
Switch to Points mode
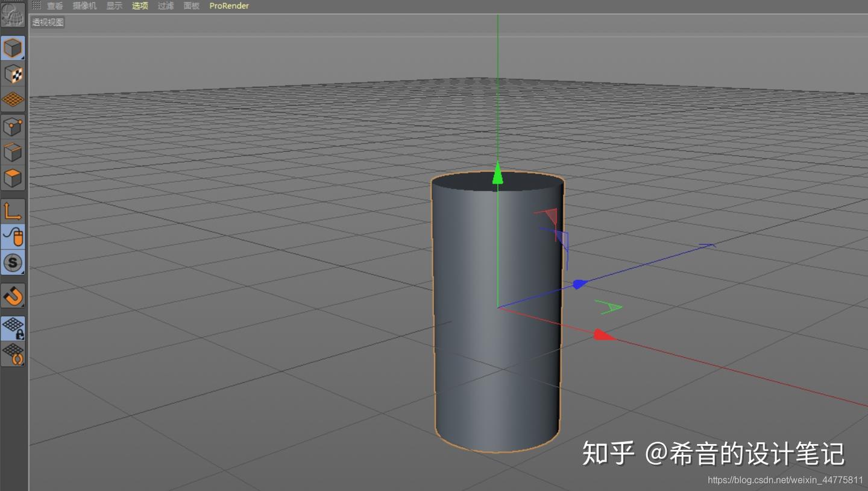(x=13, y=127)
